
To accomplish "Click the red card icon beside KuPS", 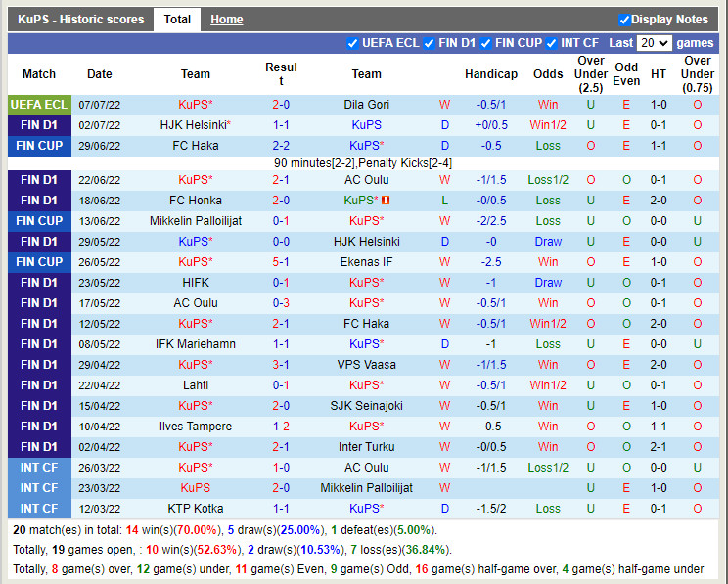I will [386, 201].
